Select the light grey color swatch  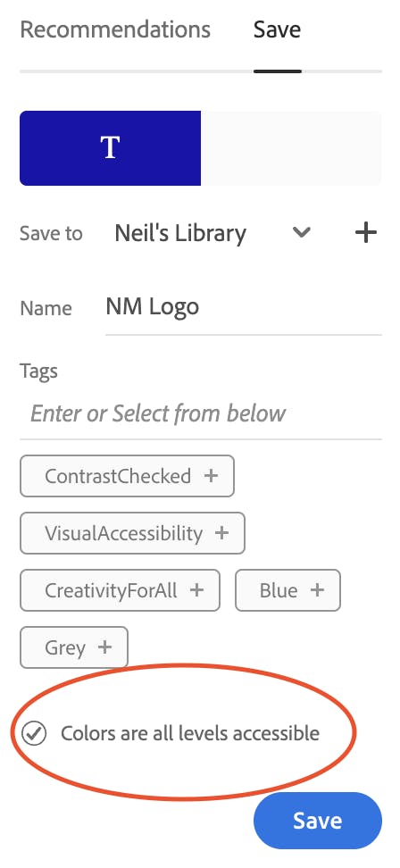coord(291,148)
